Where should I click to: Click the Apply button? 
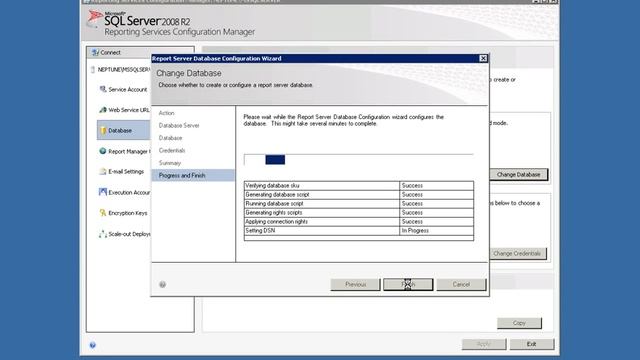click(484, 344)
